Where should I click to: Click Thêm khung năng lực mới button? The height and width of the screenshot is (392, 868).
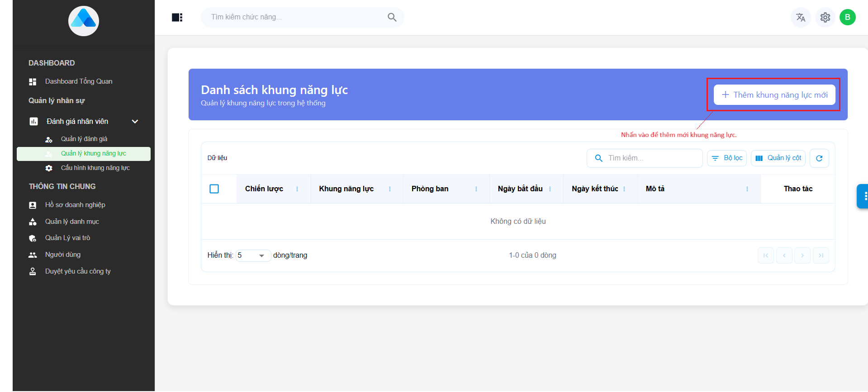pyautogui.click(x=774, y=95)
